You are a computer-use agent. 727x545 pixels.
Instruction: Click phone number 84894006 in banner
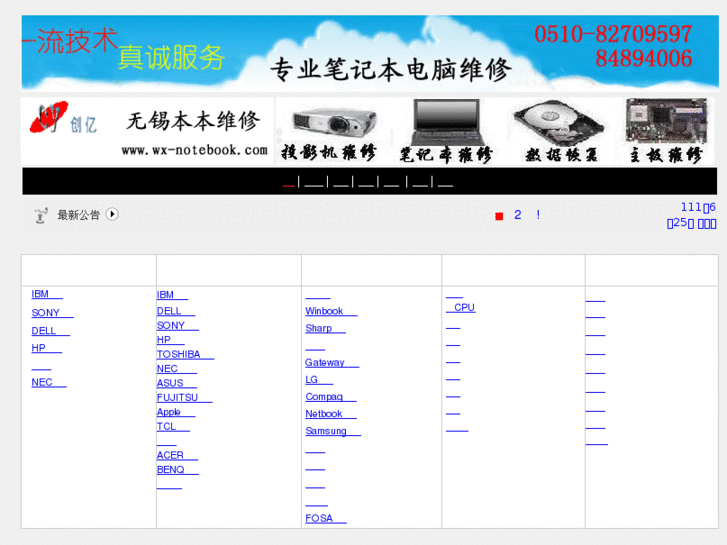(644, 58)
